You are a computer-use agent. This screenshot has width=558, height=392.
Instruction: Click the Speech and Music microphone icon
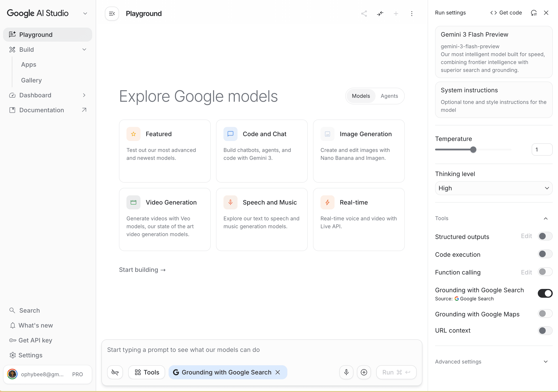point(230,202)
